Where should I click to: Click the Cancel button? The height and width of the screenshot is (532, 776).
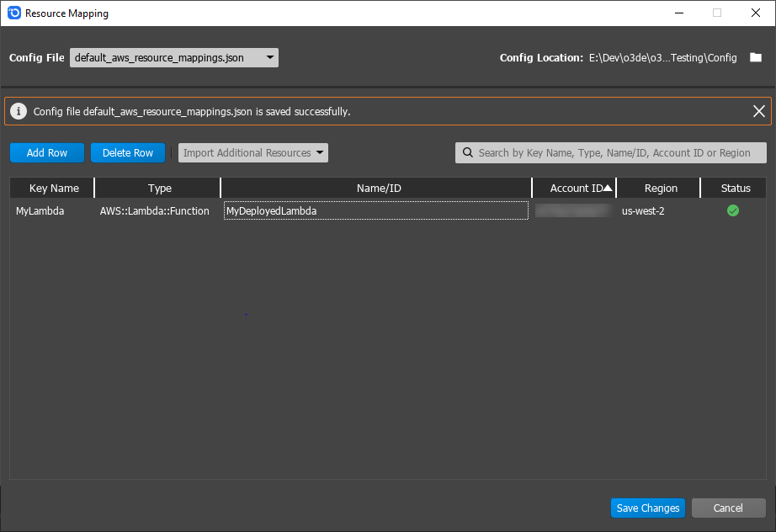pos(728,508)
